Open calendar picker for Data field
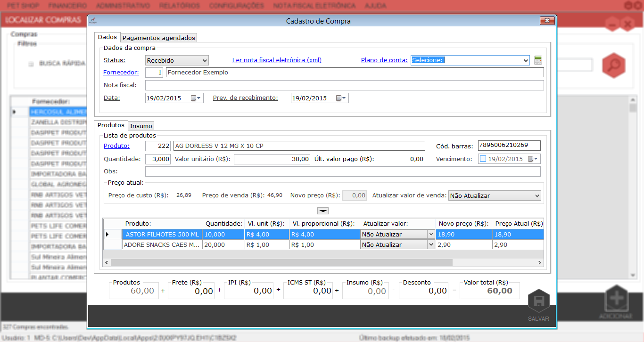 coord(196,98)
